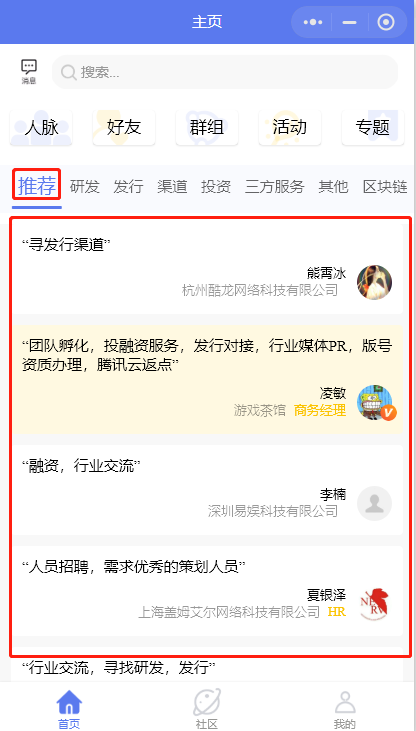Viewport: 416px width, 731px height.
Task: Open the 群组 shortcut button
Action: [x=207, y=127]
